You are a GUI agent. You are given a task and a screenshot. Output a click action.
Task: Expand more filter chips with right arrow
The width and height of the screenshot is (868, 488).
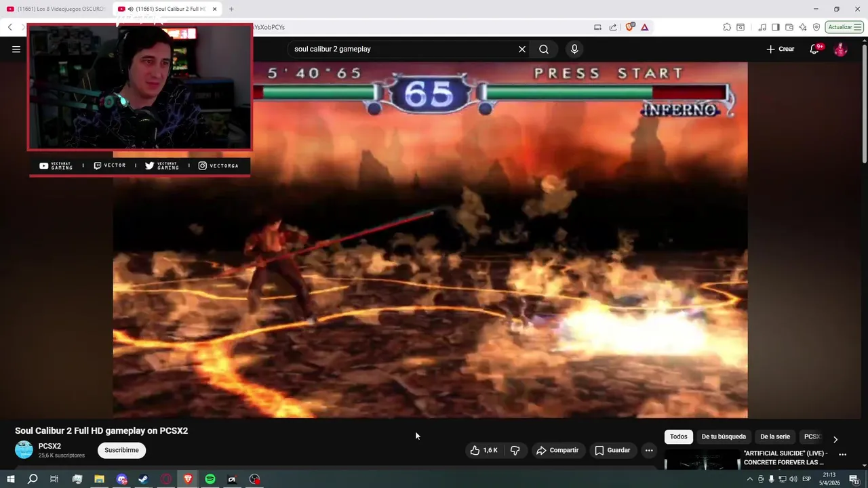click(835, 439)
